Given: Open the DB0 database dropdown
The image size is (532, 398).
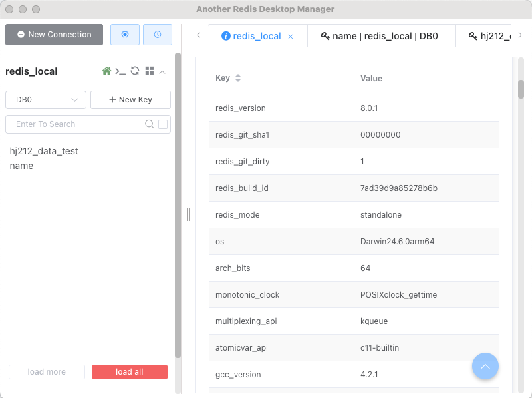Looking at the screenshot, I should click(46, 100).
